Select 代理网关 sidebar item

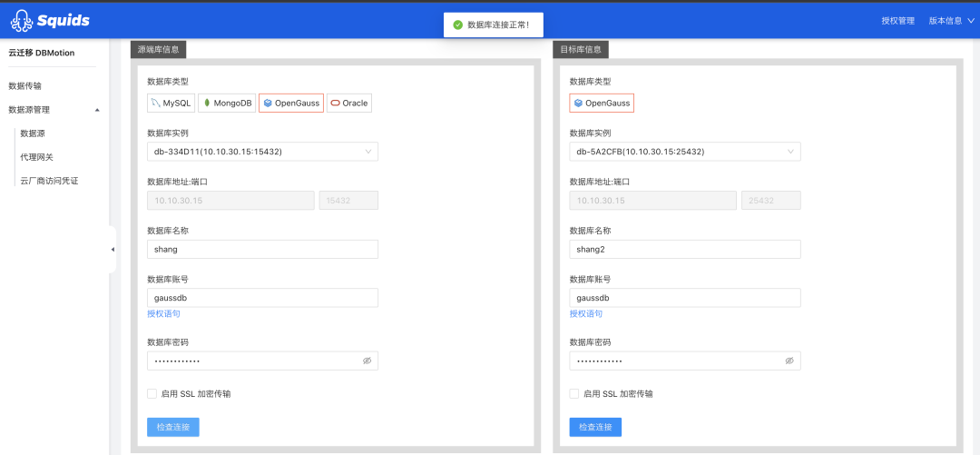[x=37, y=157]
